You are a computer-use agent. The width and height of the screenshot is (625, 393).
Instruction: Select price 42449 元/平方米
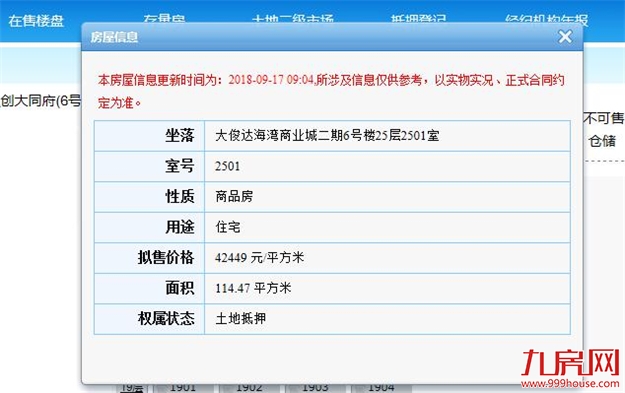(259, 257)
